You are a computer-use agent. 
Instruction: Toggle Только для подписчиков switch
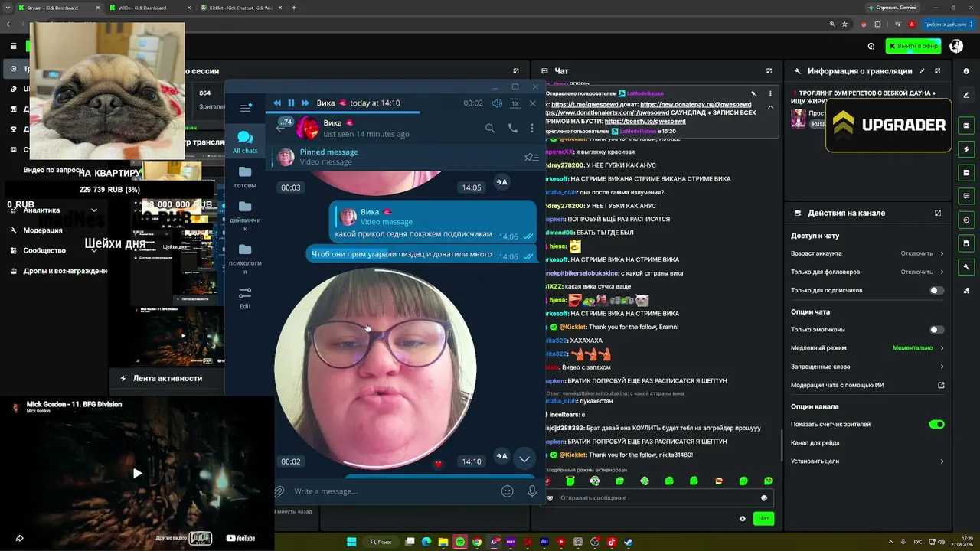click(936, 291)
